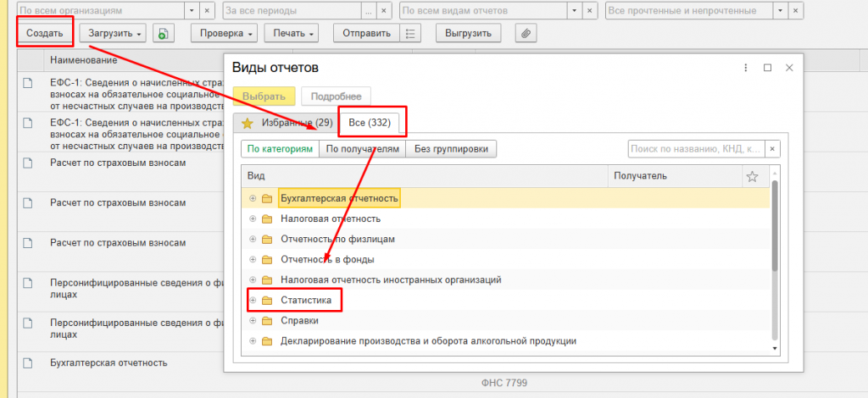The image size is (868, 398).
Task: Open the dialog's three-dot menu icon
Action: [x=746, y=68]
